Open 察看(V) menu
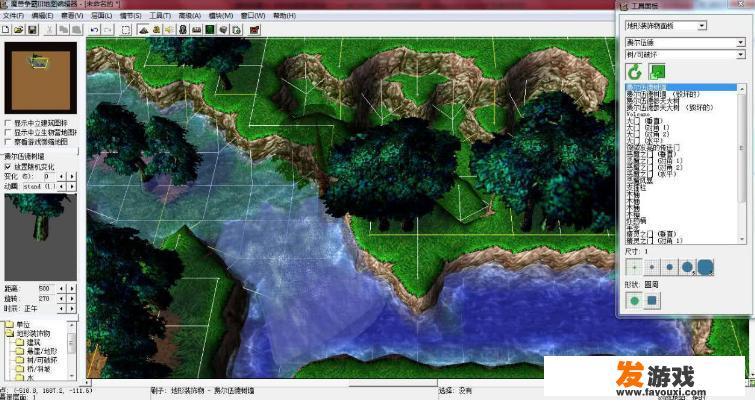Viewport: 755px width, 406px height. (x=72, y=16)
